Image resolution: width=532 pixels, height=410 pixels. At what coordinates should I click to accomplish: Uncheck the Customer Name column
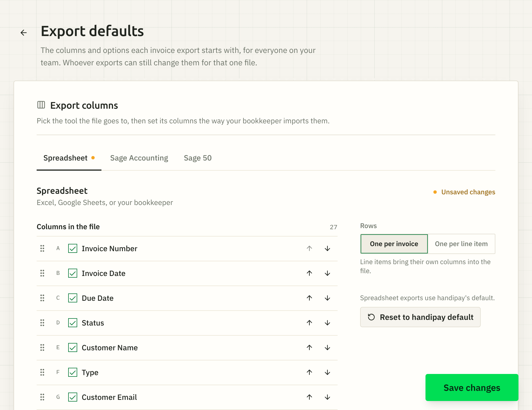click(x=73, y=347)
